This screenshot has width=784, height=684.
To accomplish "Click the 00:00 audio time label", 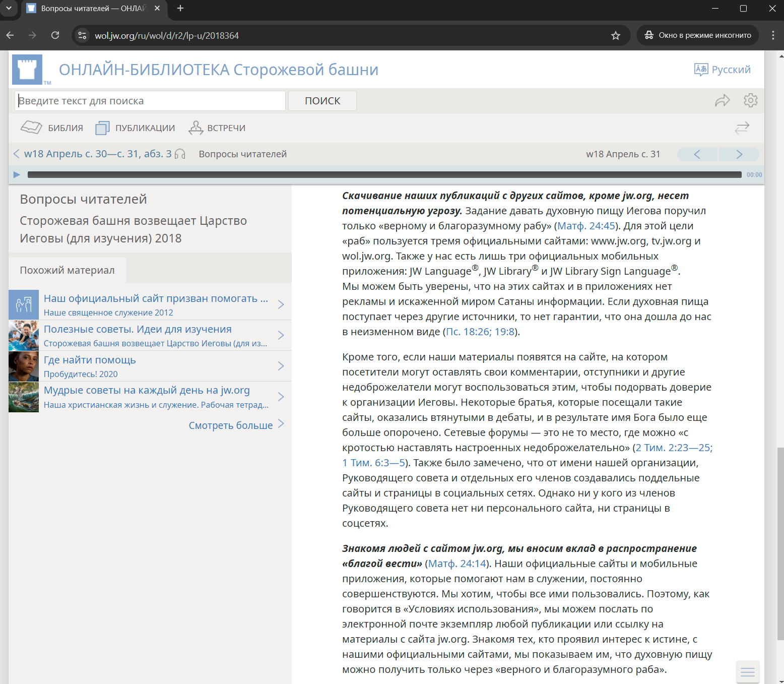I will click(754, 175).
